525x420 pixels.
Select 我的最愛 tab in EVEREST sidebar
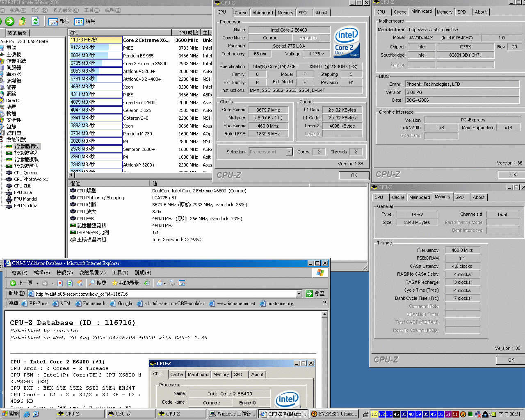coord(18,33)
